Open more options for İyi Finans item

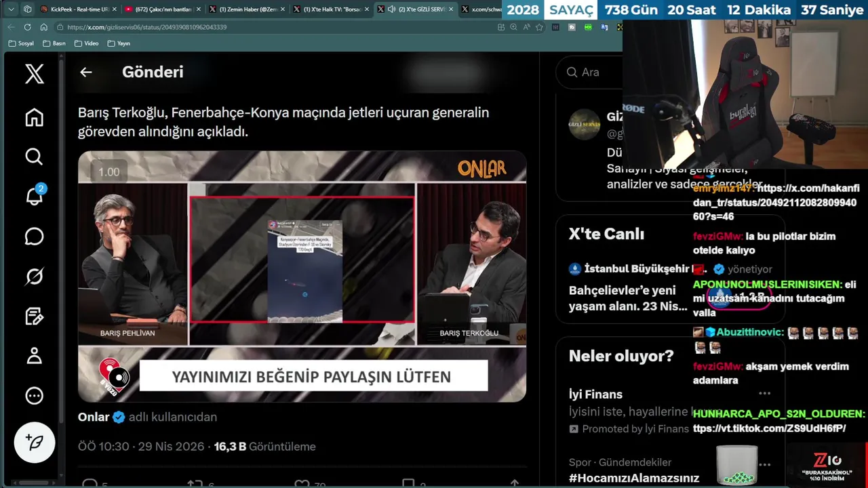coord(764,394)
